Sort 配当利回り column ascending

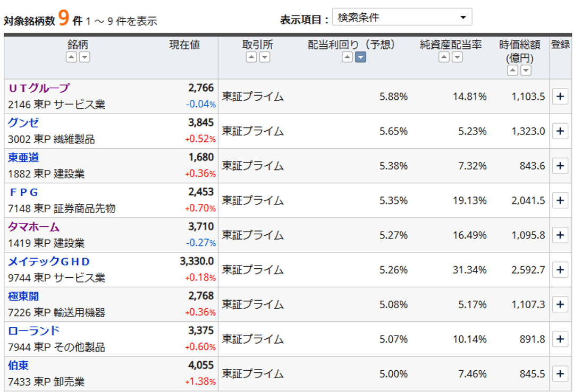coord(347,57)
